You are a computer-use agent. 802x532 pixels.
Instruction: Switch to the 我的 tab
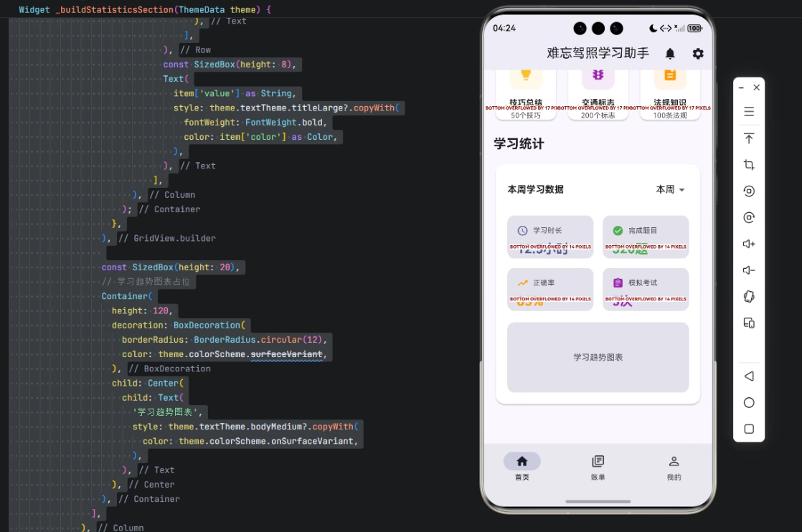(x=674, y=467)
